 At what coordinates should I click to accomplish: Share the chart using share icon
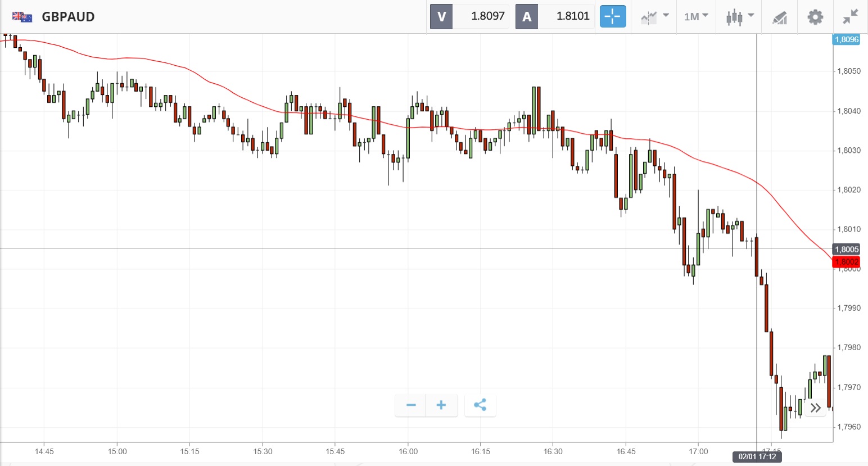click(x=480, y=405)
